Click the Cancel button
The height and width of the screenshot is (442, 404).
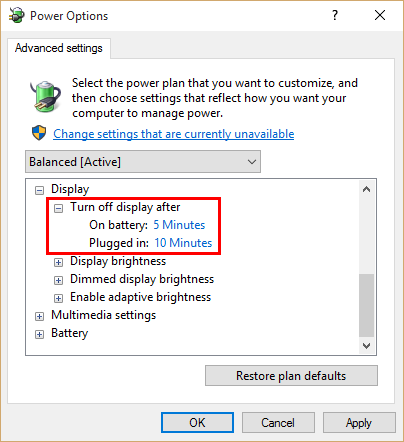pos(278,423)
